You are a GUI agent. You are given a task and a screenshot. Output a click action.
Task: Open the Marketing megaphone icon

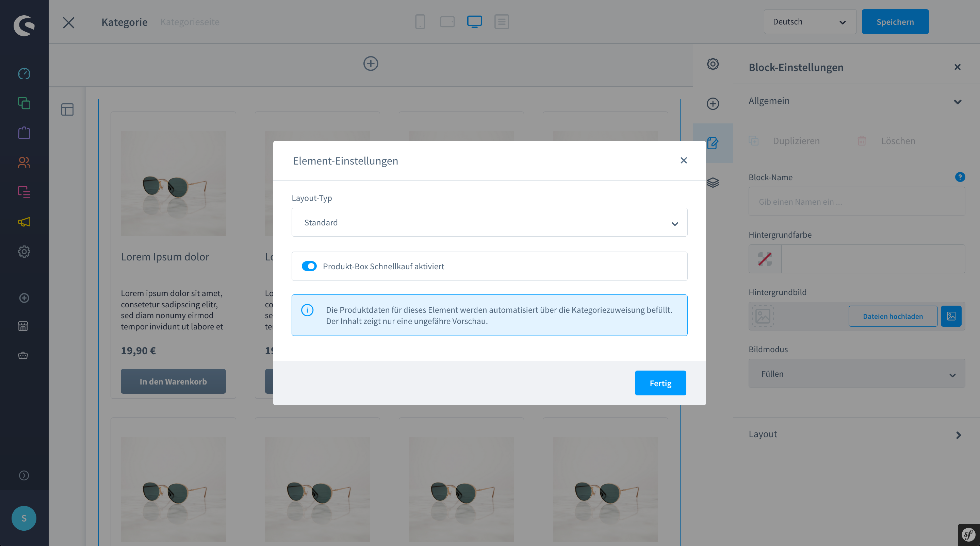coord(24,222)
